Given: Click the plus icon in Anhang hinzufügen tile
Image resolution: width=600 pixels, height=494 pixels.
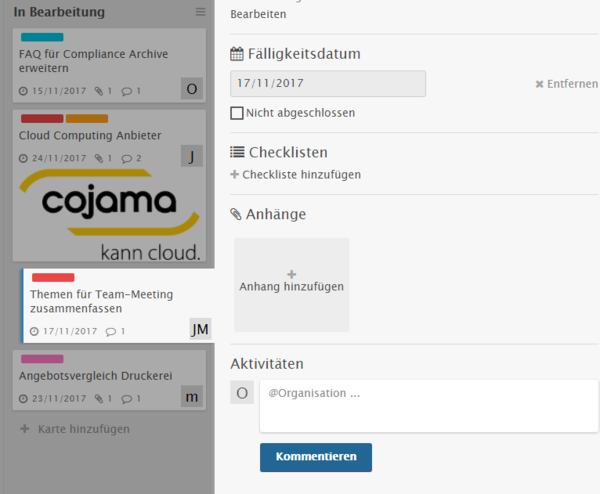Looking at the screenshot, I should tap(292, 274).
